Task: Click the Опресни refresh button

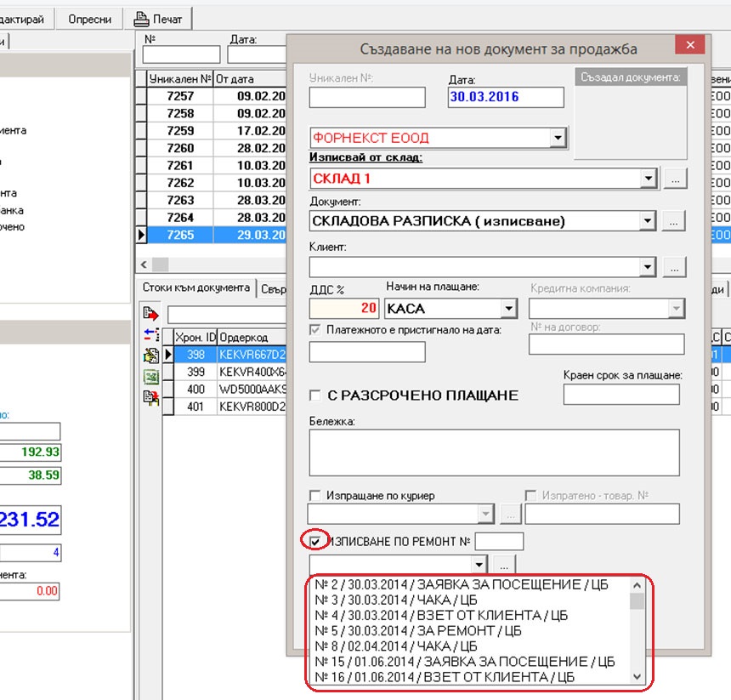Action: click(x=89, y=19)
